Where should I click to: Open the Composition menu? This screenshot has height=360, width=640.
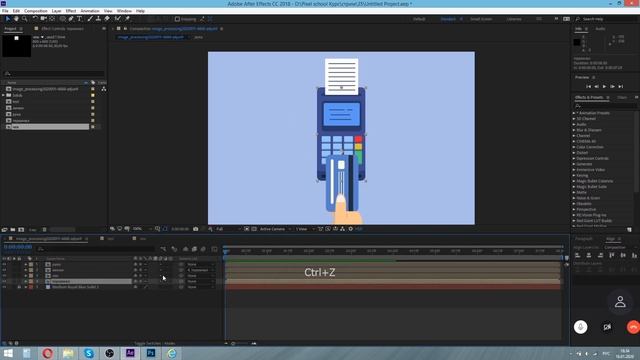click(x=36, y=11)
